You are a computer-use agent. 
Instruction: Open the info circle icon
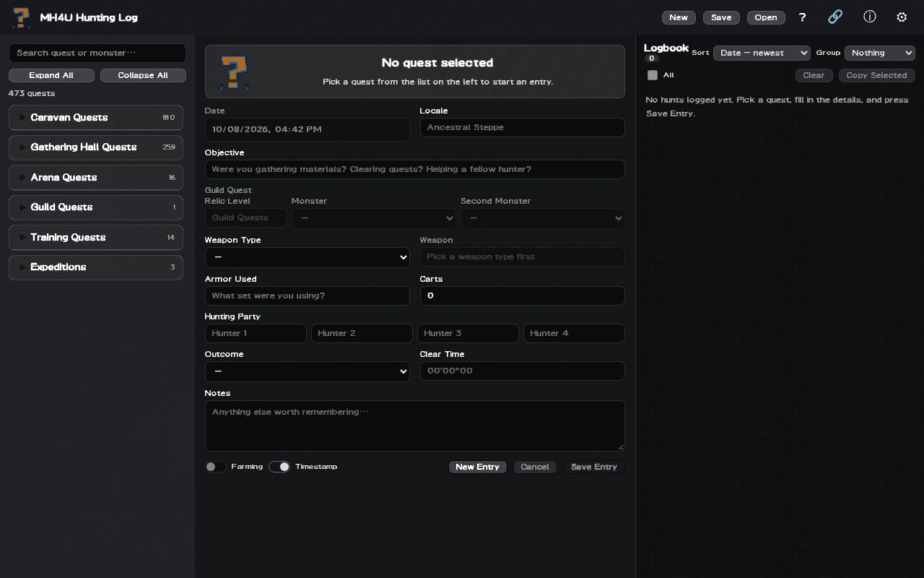pyautogui.click(x=869, y=17)
